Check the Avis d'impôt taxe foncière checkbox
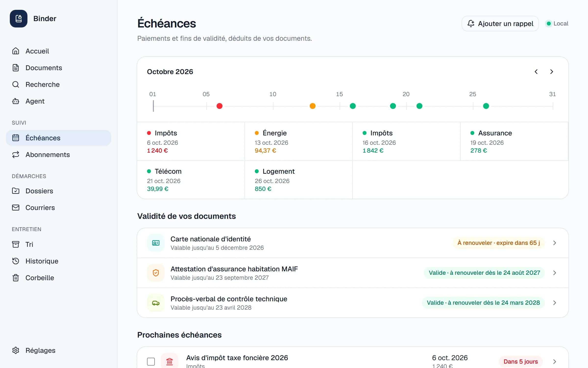 point(151,362)
